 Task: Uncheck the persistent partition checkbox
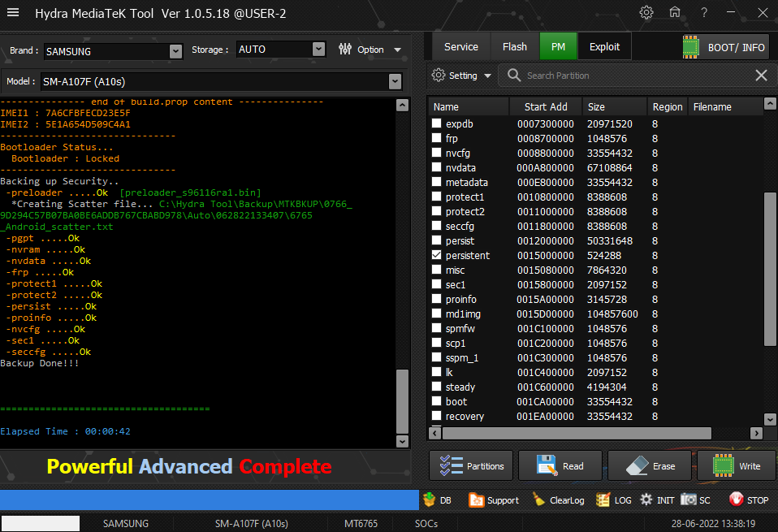(x=436, y=255)
